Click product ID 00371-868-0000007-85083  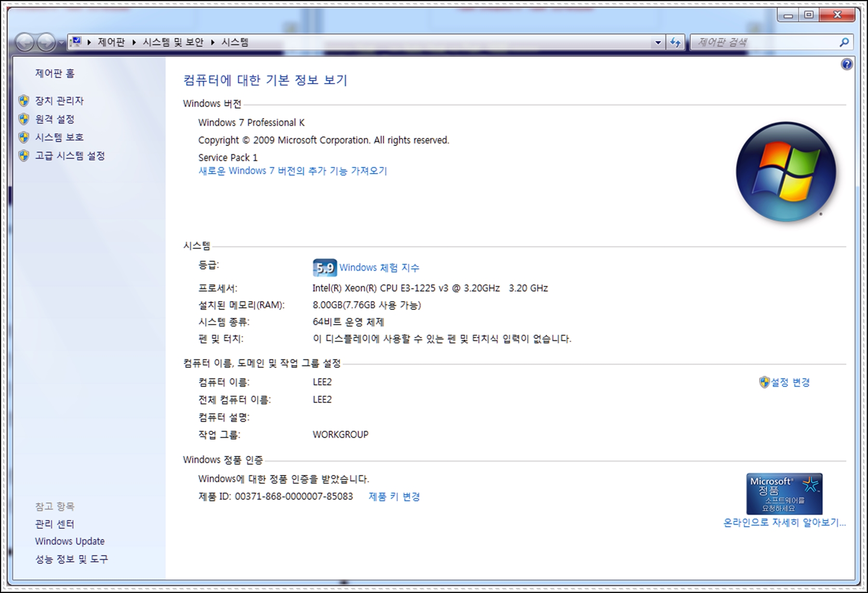coord(294,497)
